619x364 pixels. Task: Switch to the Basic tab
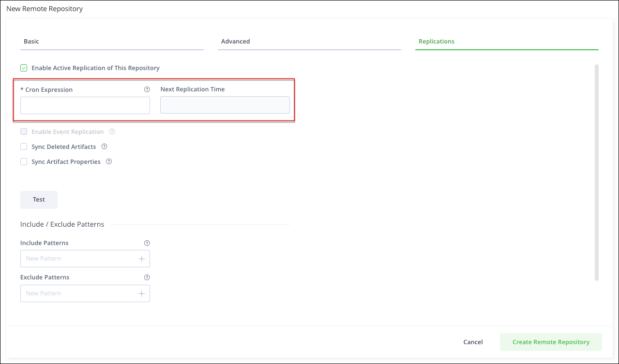[x=112, y=42]
